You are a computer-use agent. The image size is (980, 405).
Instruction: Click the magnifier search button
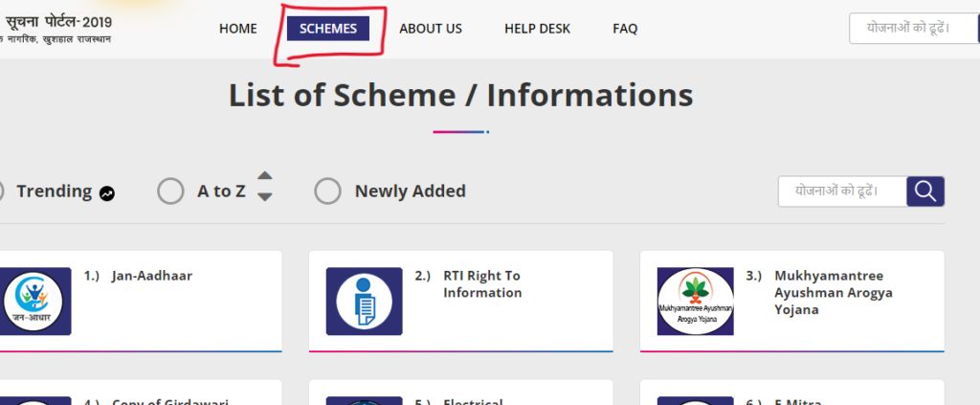pyautogui.click(x=924, y=191)
